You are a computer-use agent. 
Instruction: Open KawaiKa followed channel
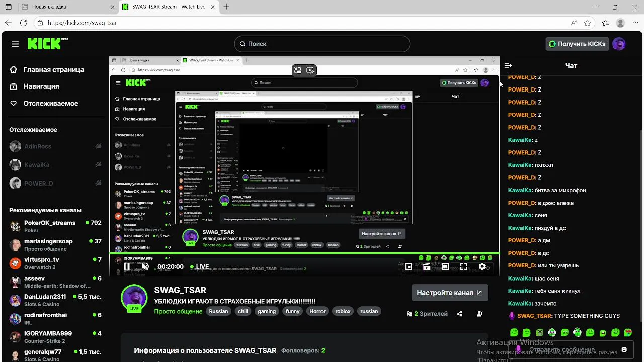[x=55, y=165]
